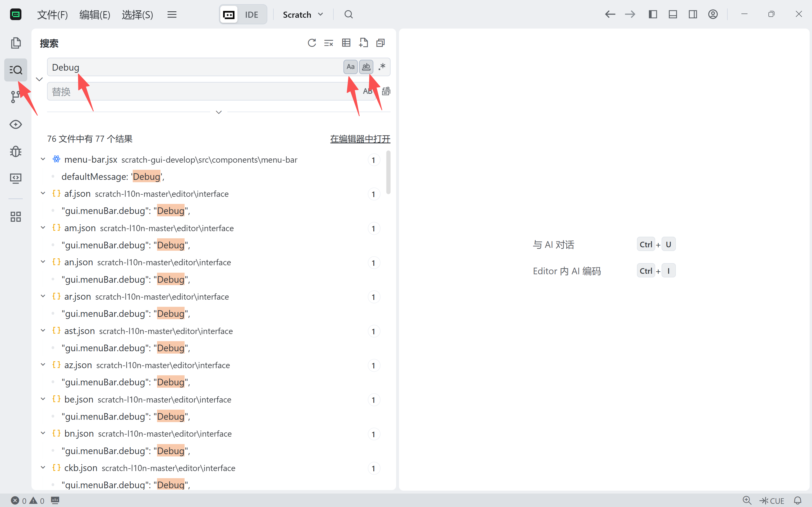The image size is (812, 507).
Task: Click the notification bell in status bar
Action: click(x=797, y=500)
